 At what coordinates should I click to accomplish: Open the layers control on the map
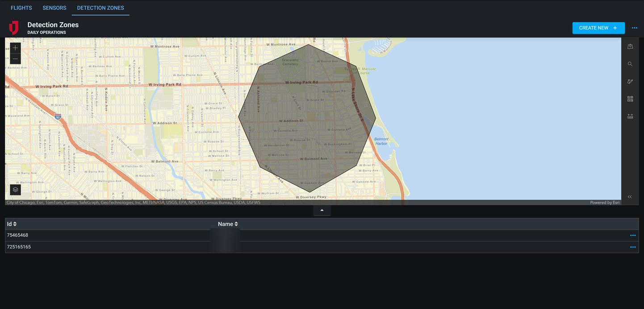[15, 189]
